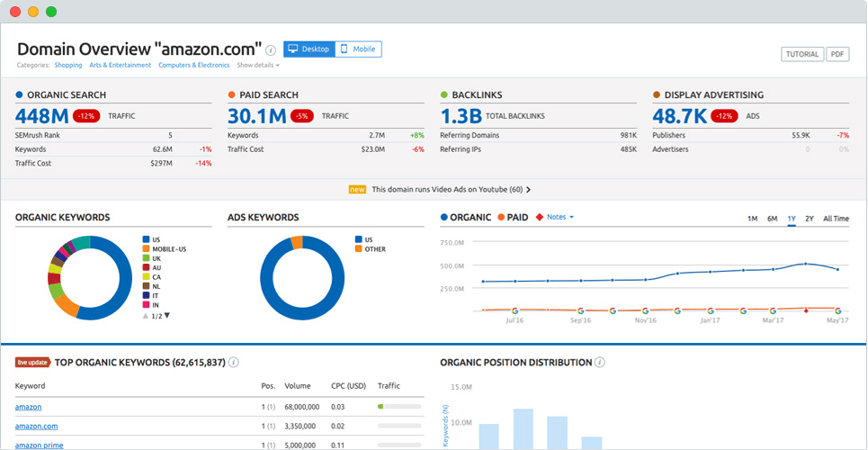The image size is (868, 450).
Task: Select NL legend swatch
Action: 146,286
